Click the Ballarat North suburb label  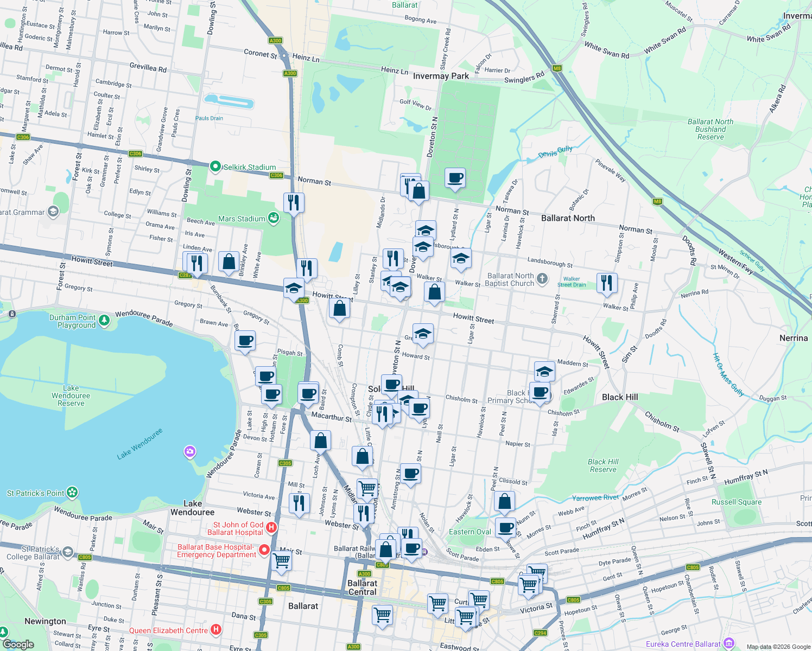click(x=568, y=218)
